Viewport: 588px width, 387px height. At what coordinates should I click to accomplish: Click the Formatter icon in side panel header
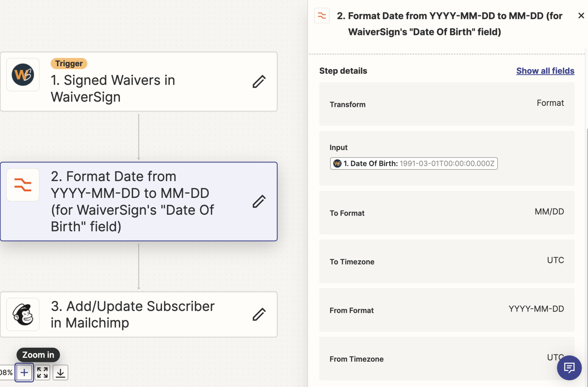(x=322, y=15)
